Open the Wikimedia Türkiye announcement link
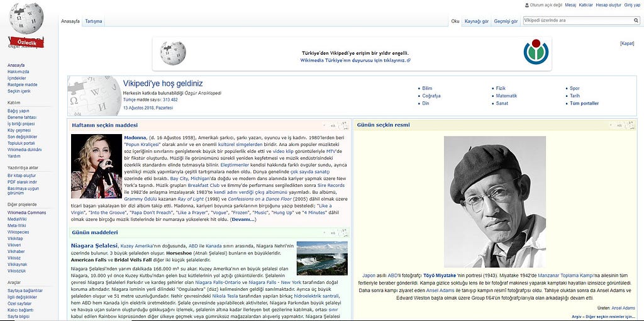The image size is (644, 321). [353, 60]
